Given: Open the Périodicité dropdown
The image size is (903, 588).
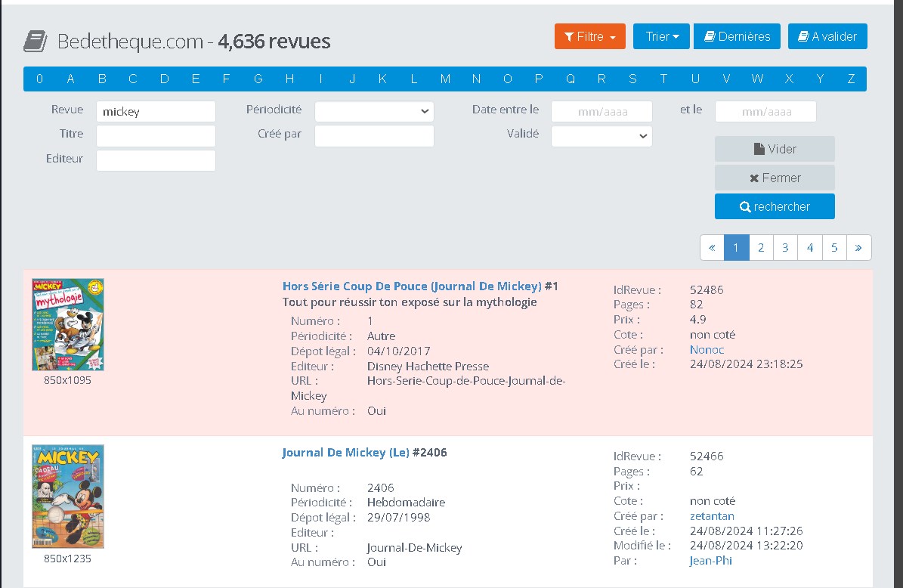Looking at the screenshot, I should coord(374,111).
